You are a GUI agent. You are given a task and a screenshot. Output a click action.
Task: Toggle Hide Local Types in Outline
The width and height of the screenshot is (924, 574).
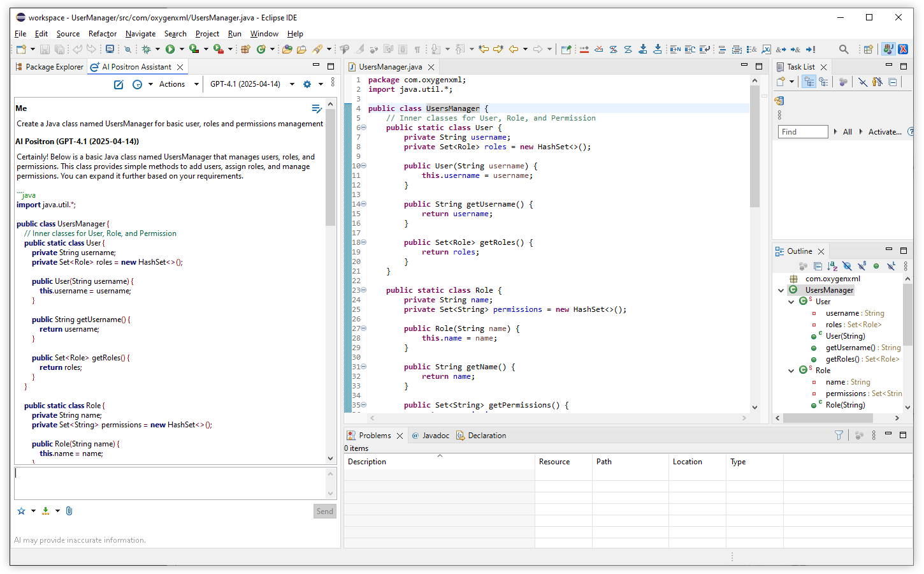click(891, 266)
